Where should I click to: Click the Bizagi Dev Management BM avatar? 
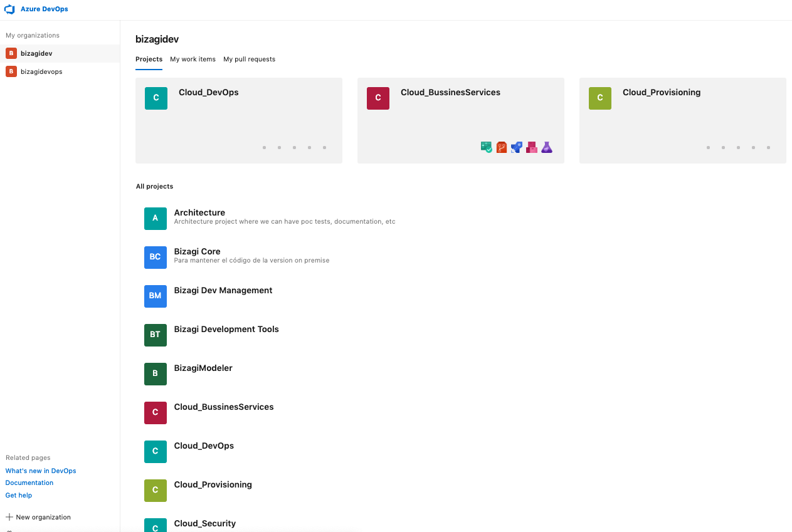point(156,296)
